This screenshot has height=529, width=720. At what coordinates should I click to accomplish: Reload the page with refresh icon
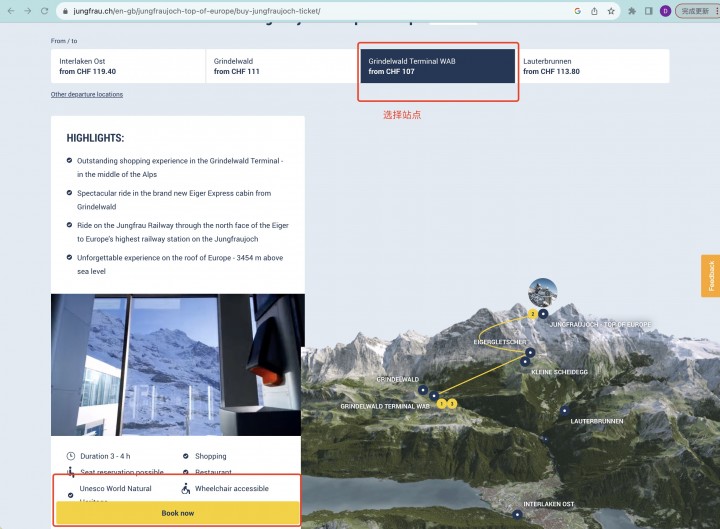pos(45,11)
